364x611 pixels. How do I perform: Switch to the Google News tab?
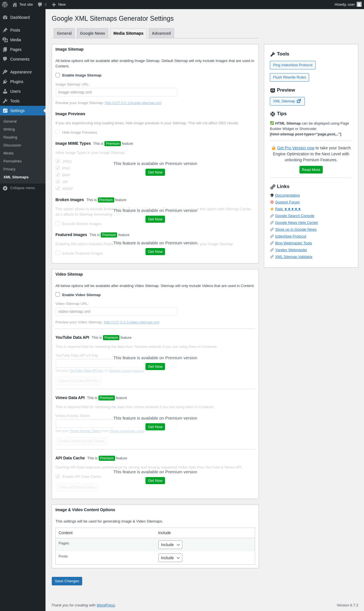tap(92, 33)
